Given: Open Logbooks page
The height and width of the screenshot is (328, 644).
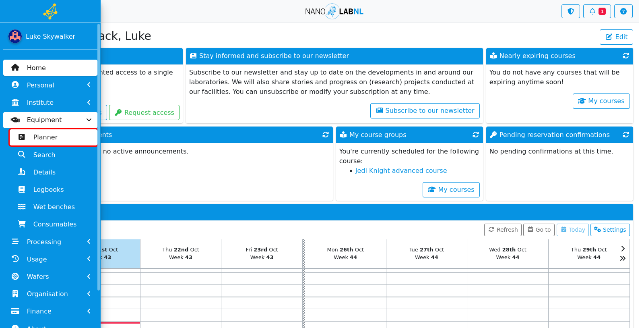Looking at the screenshot, I should tap(54, 189).
